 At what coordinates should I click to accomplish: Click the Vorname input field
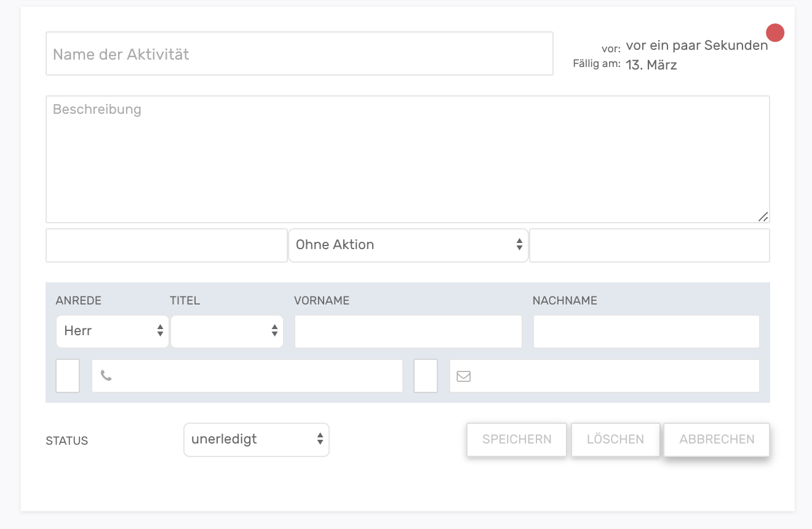(x=408, y=332)
